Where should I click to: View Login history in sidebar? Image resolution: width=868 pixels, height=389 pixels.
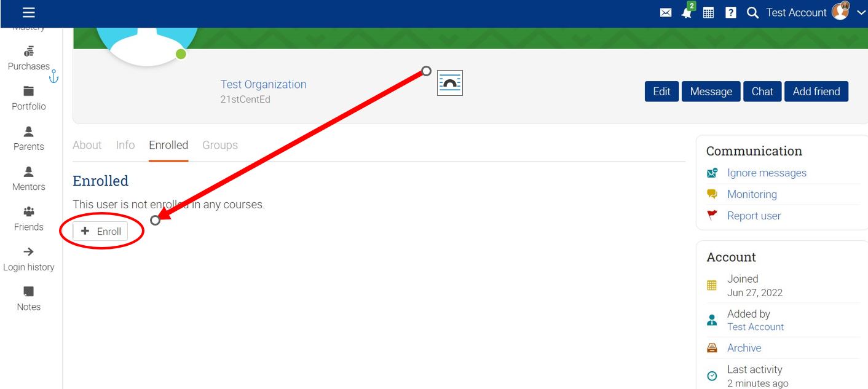[x=29, y=259]
